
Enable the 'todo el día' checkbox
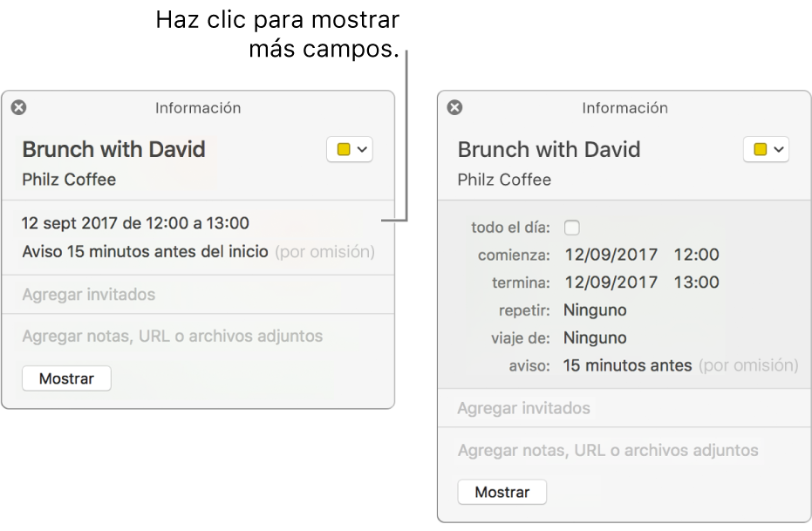[571, 228]
